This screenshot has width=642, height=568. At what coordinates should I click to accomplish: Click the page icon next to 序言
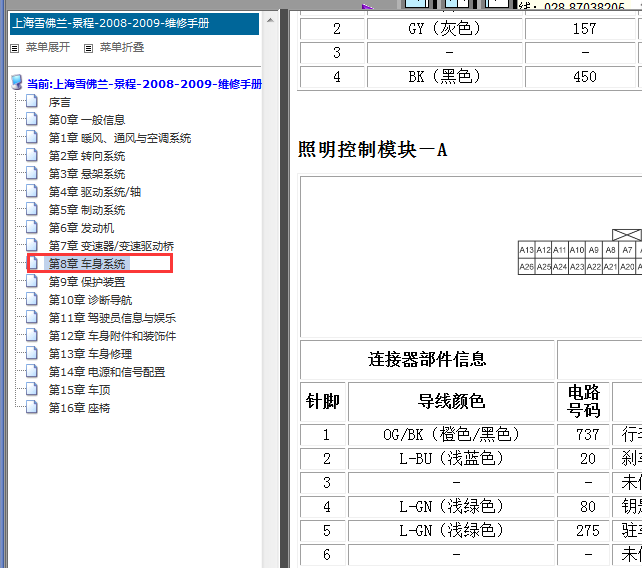point(32,101)
